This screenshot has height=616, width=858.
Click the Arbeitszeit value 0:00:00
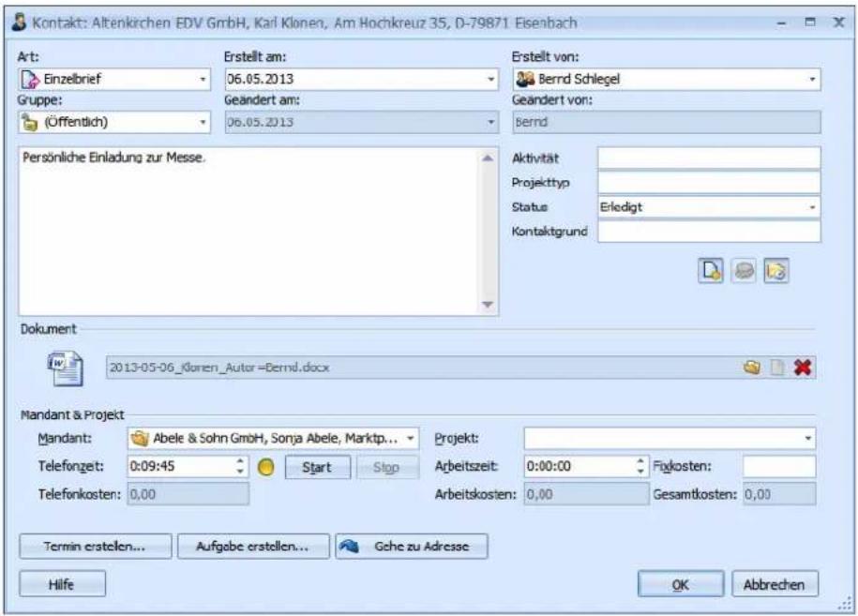[x=549, y=466]
